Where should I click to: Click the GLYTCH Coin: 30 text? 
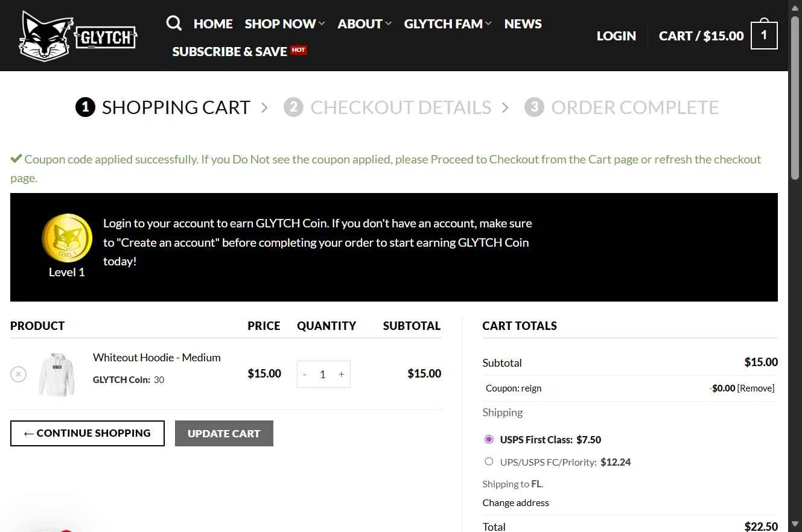[x=129, y=379]
